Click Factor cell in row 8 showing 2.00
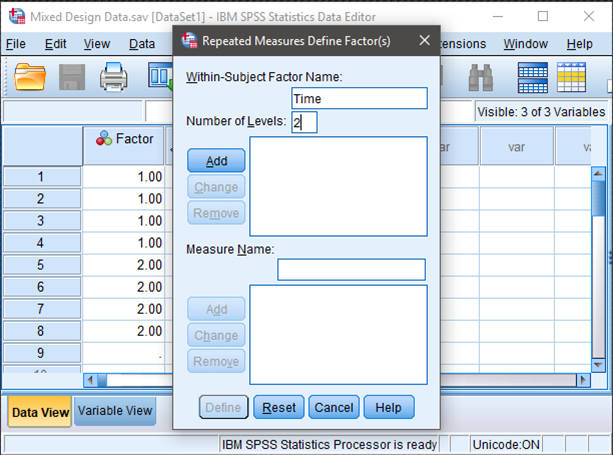This screenshot has height=455, width=613. point(124,331)
